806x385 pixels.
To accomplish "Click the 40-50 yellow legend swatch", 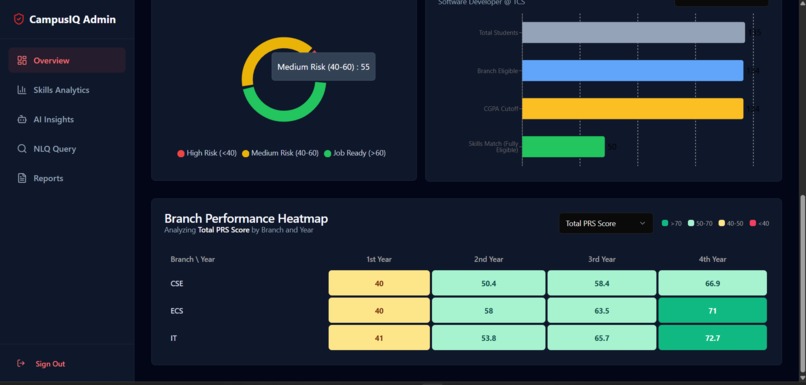I will [722, 223].
